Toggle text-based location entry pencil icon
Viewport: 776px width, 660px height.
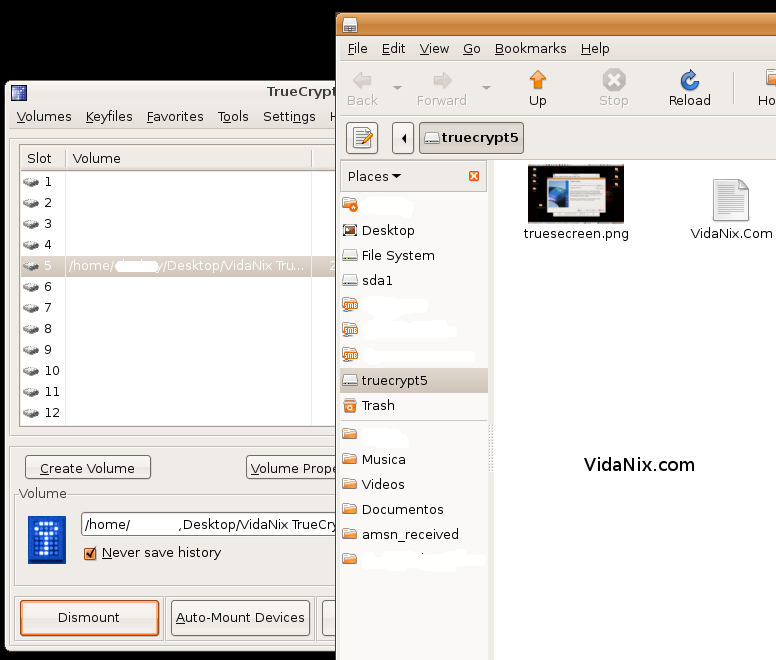tap(362, 138)
